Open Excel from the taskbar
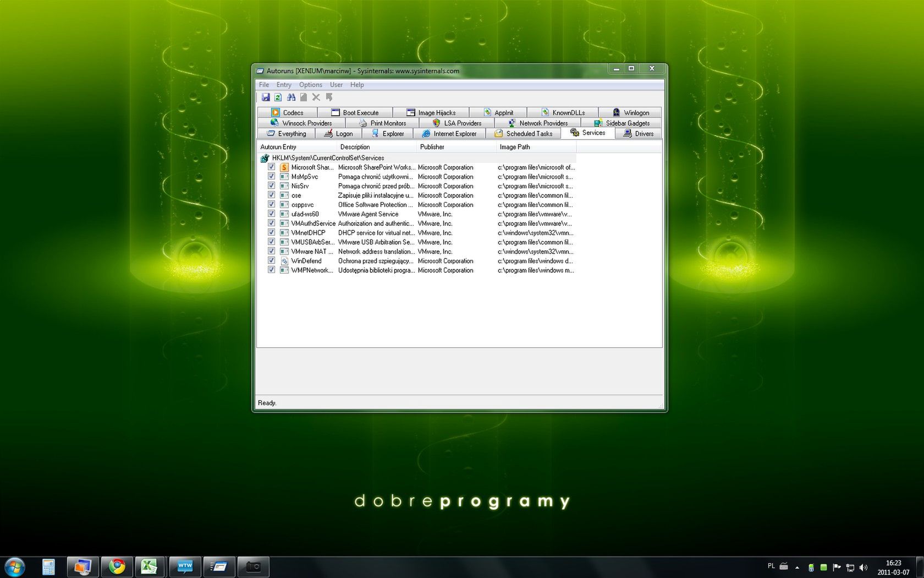 [x=150, y=566]
